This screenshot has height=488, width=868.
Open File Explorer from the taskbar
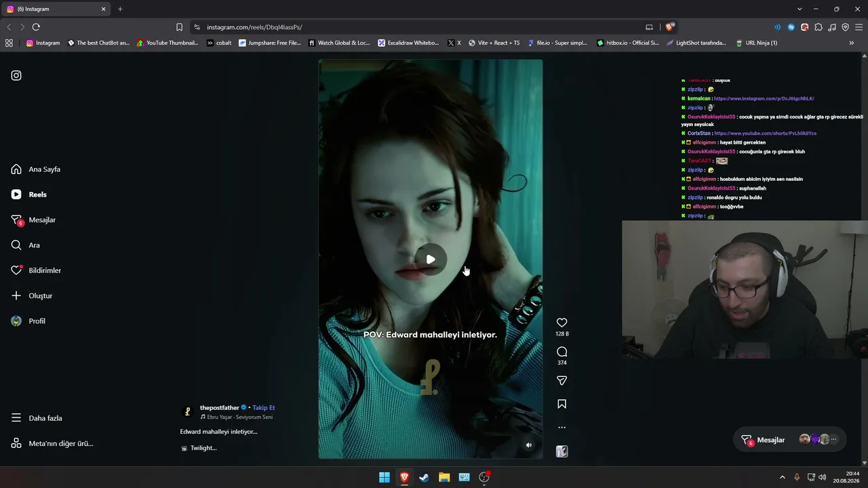point(444,477)
